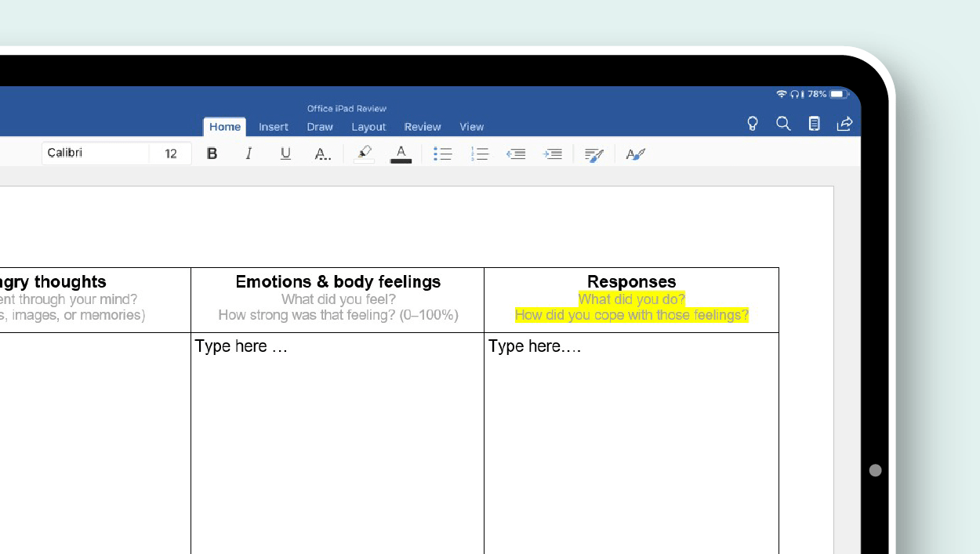Tap the Wi-Fi status icon

pos(781,94)
